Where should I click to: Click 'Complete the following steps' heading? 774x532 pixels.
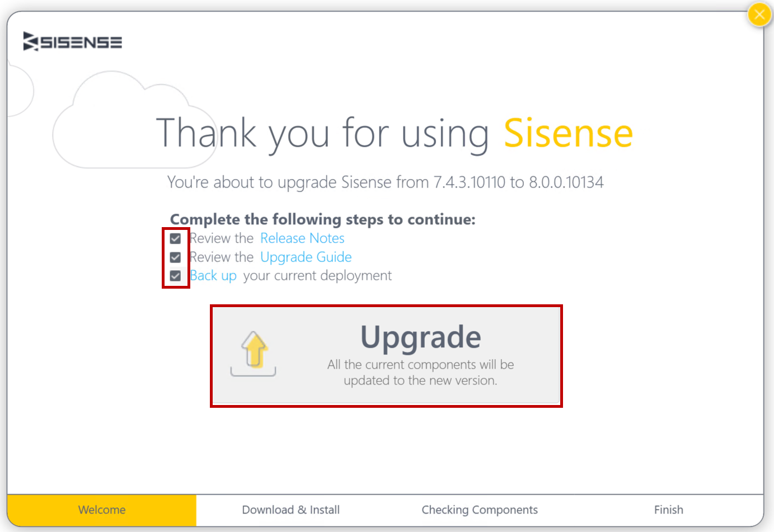323,219
